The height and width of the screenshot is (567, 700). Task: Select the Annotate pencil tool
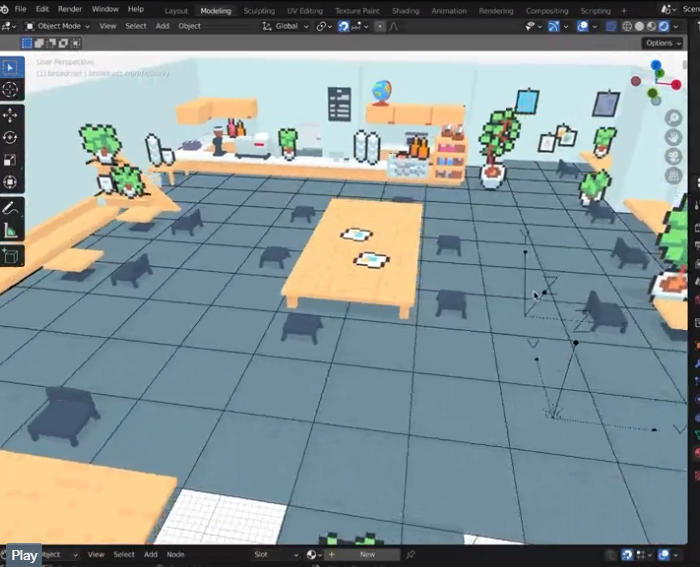coord(11,208)
